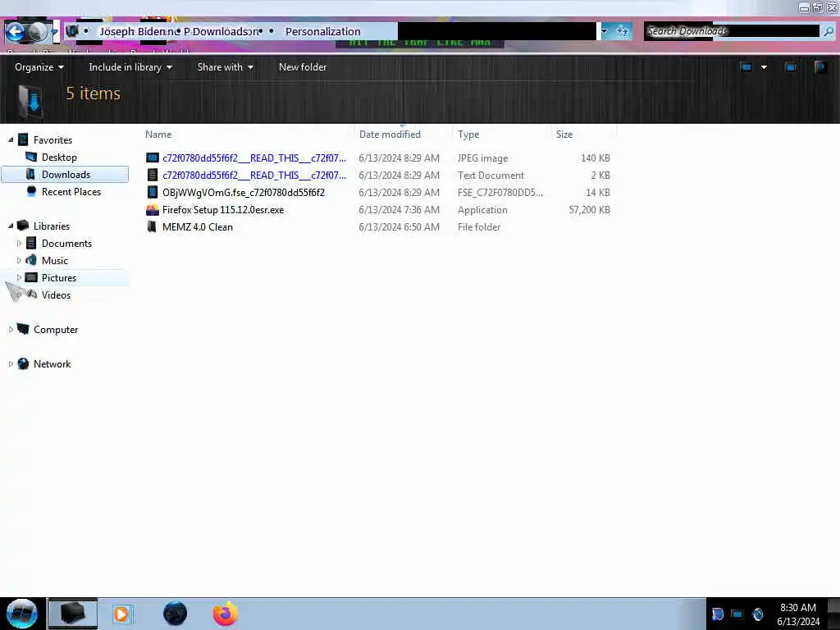Click the refresh button beside address bar
This screenshot has width=840, height=630.
(x=622, y=31)
